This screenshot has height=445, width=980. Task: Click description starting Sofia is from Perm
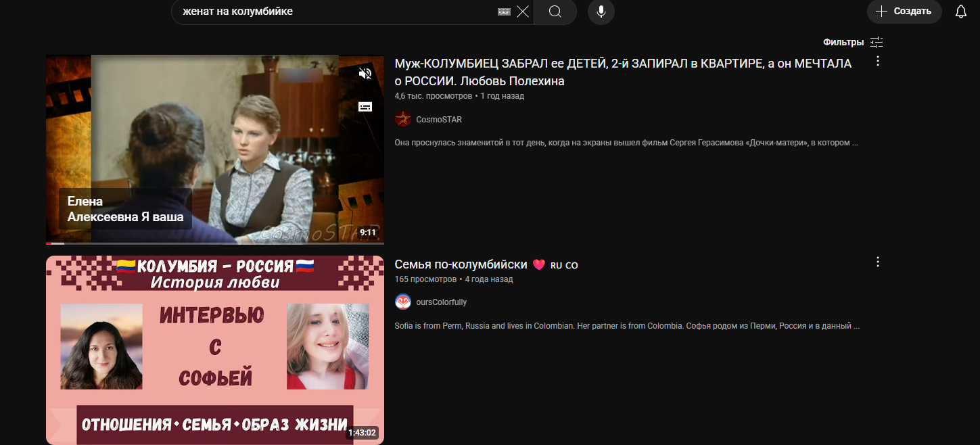pos(627,325)
